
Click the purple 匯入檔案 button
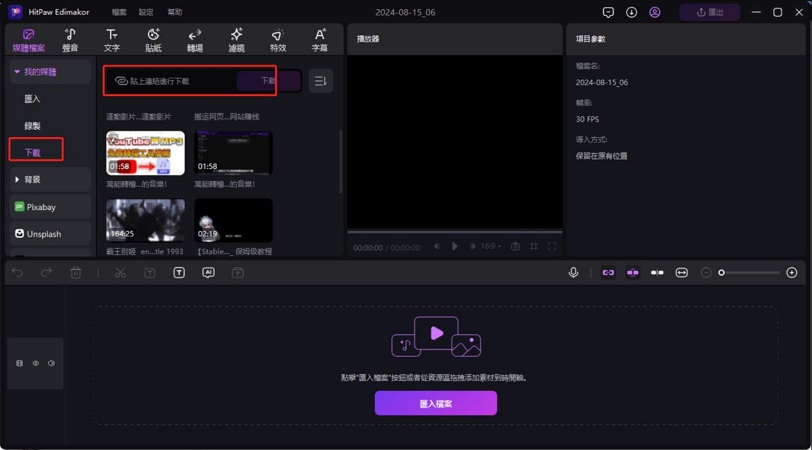point(435,403)
